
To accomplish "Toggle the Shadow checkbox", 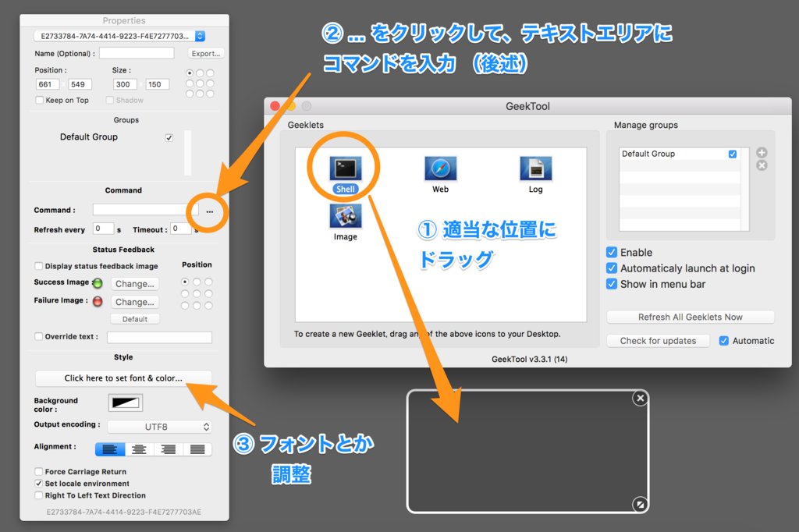I will coord(109,100).
